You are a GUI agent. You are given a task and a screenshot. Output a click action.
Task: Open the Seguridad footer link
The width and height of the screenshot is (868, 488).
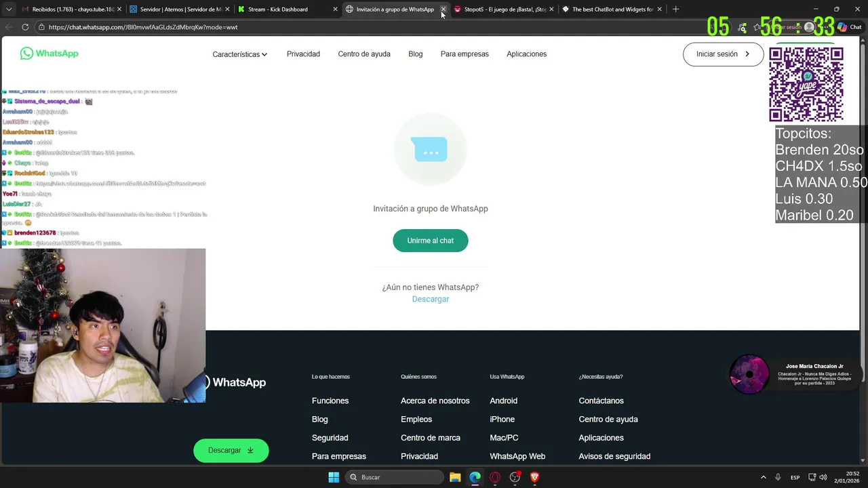click(x=330, y=438)
